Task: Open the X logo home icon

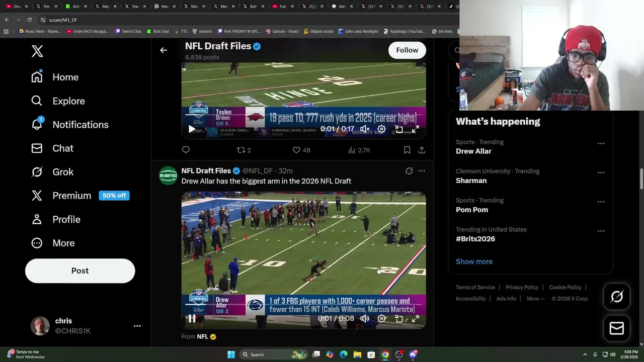Action: (x=37, y=51)
